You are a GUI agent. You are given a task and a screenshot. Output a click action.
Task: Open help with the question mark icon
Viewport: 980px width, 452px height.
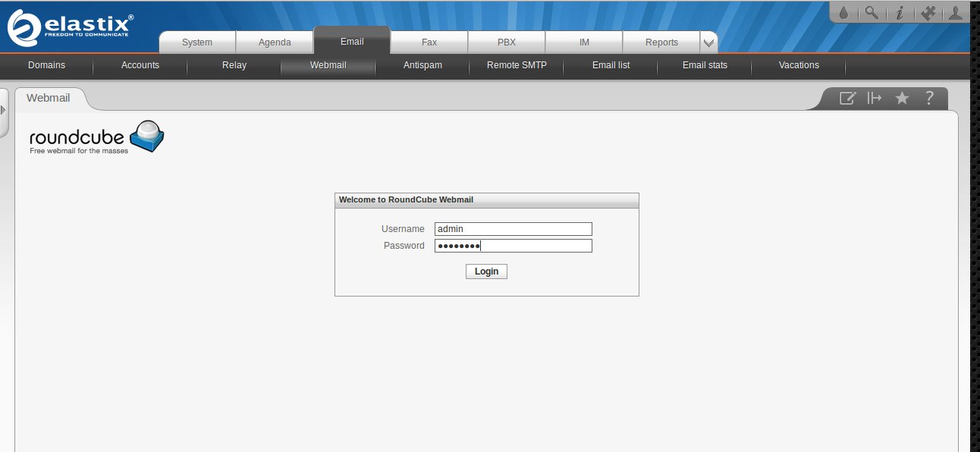click(x=928, y=98)
